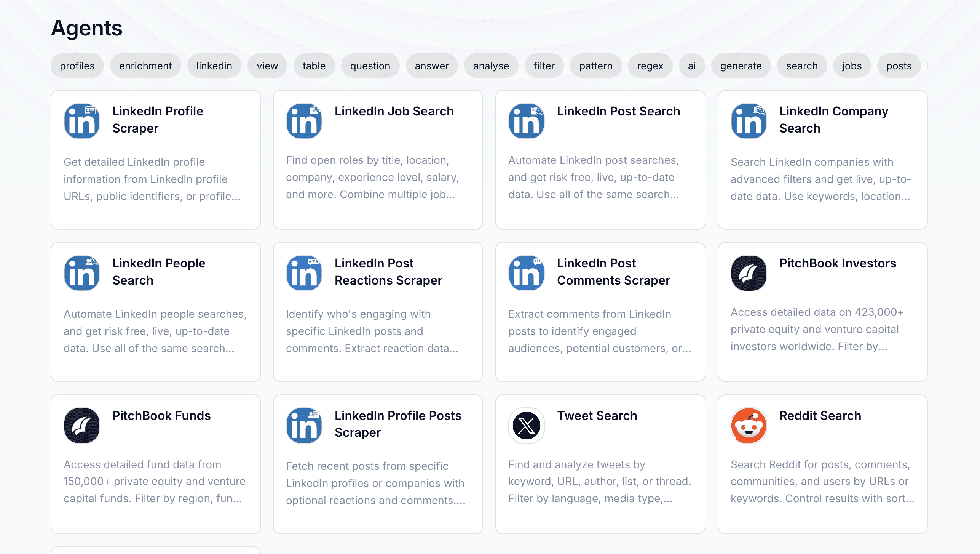Image resolution: width=980 pixels, height=554 pixels.
Task: Pick the generate tag filter
Action: 741,66
